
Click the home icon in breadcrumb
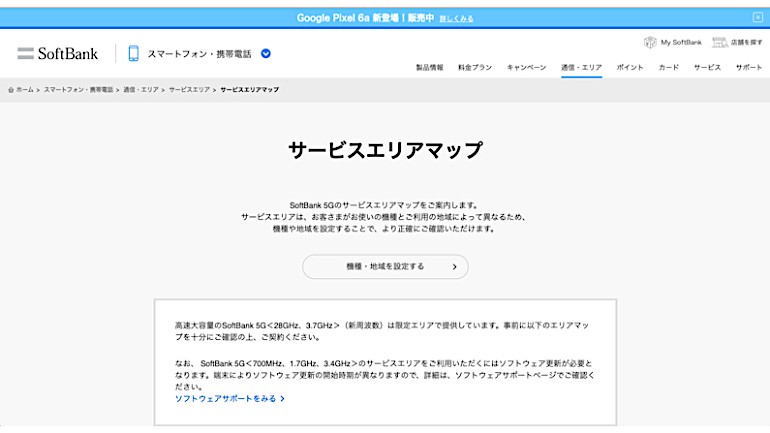(11, 90)
